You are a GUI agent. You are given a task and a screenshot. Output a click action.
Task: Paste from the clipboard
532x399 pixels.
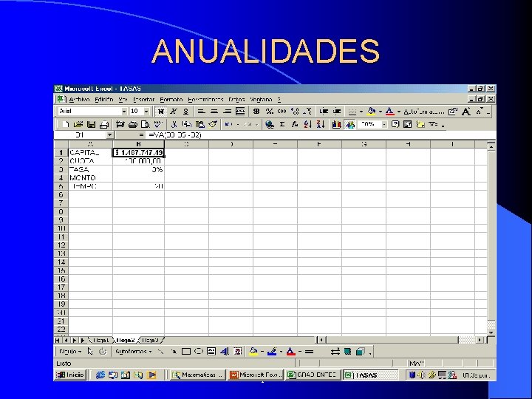point(199,125)
